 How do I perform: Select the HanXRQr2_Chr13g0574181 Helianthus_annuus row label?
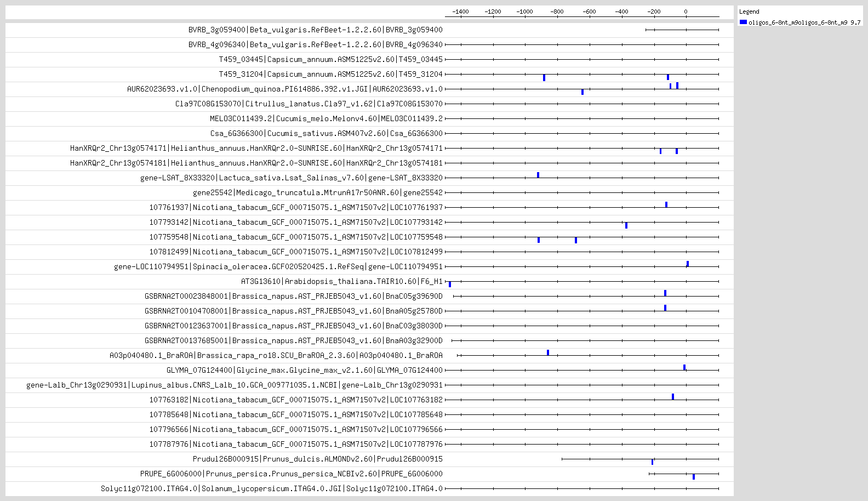point(256,163)
